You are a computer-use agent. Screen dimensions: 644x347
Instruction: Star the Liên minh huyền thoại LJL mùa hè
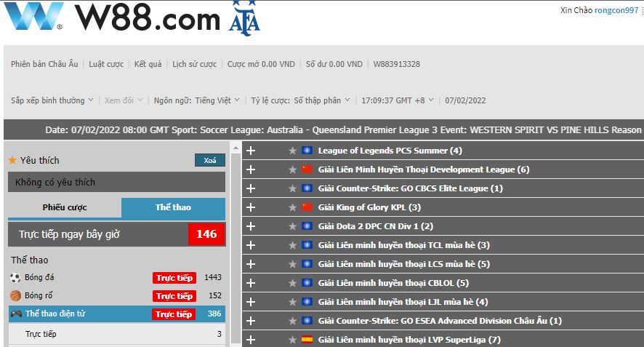point(292,302)
